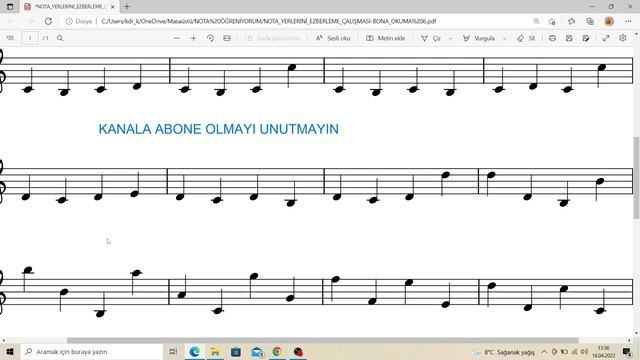This screenshot has height=360, width=640.
Task: Select the Vurgula highlight tool
Action: 479,38
